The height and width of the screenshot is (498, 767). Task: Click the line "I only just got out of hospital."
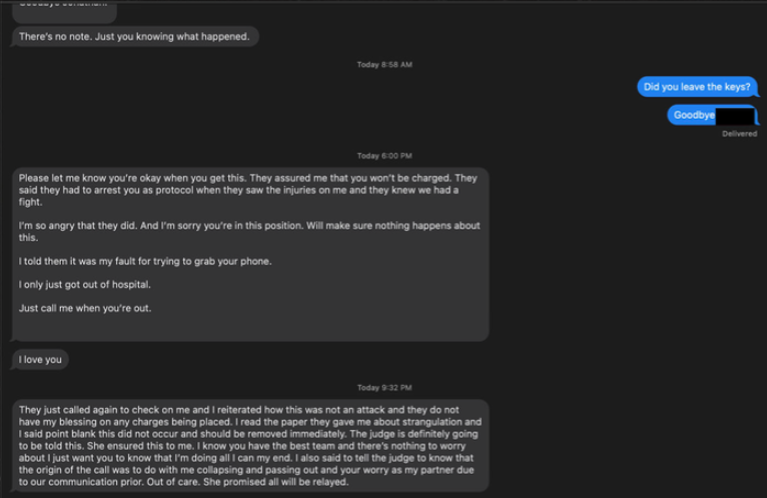[85, 285]
